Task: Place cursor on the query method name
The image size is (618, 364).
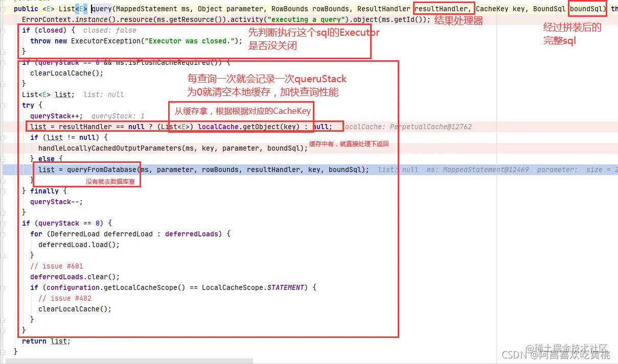Action: click(x=101, y=9)
